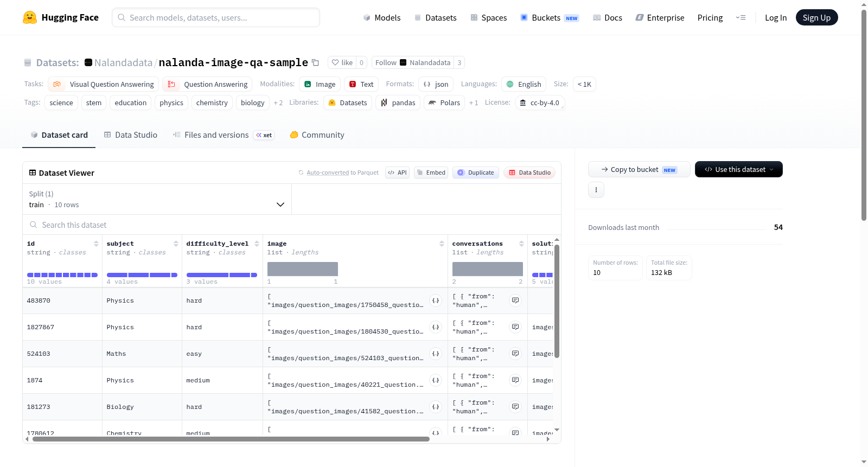
Task: Open the navigation overflow menu icon
Action: click(x=741, y=17)
